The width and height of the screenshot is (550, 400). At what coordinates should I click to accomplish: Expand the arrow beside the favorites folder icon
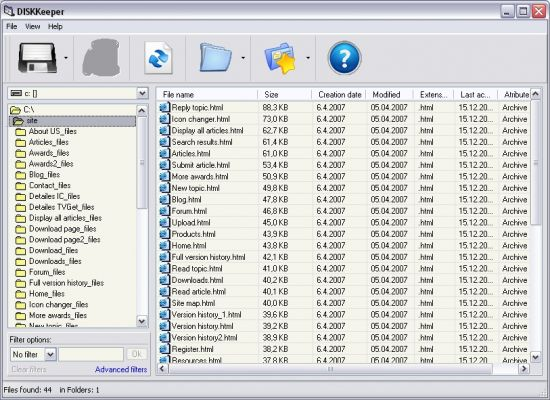click(x=308, y=58)
